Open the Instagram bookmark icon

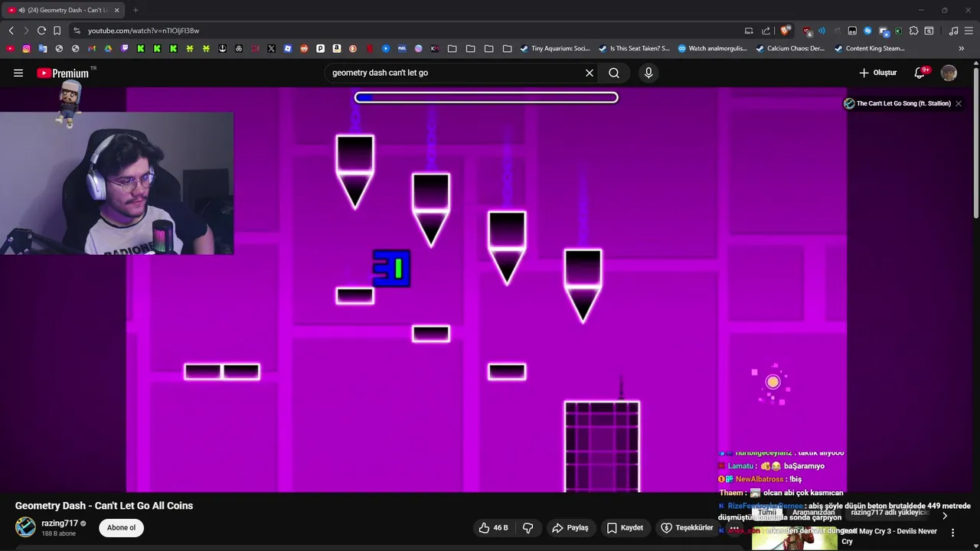coord(26,48)
